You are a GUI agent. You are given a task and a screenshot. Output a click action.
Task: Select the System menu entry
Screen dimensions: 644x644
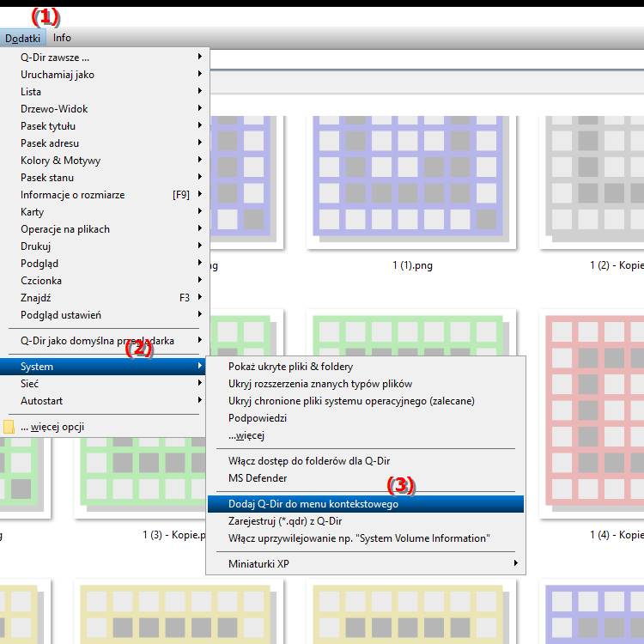click(104, 367)
